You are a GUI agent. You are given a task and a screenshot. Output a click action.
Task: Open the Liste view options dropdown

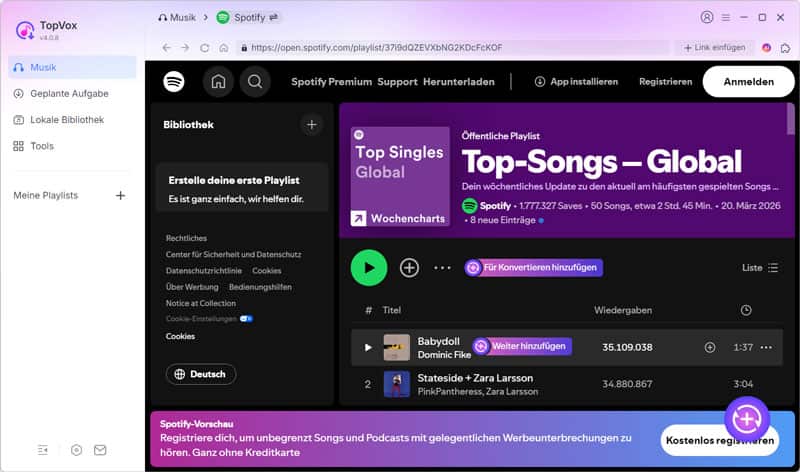759,268
